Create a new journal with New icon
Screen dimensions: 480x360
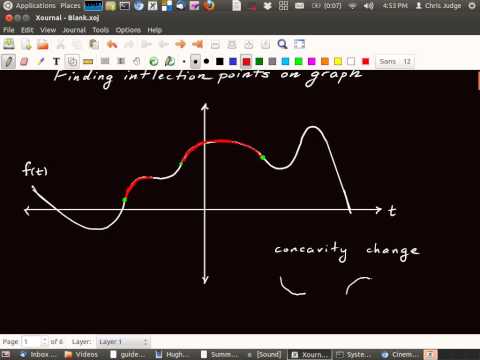tap(26, 44)
